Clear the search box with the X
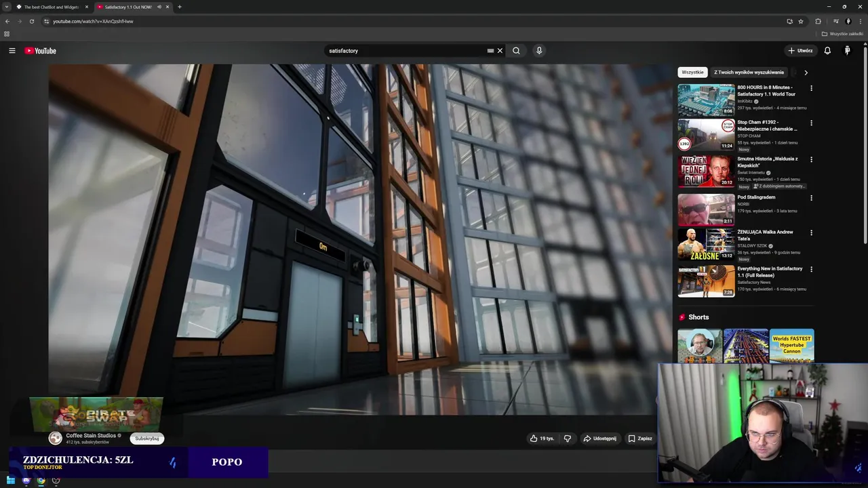This screenshot has height=488, width=868. (x=500, y=51)
